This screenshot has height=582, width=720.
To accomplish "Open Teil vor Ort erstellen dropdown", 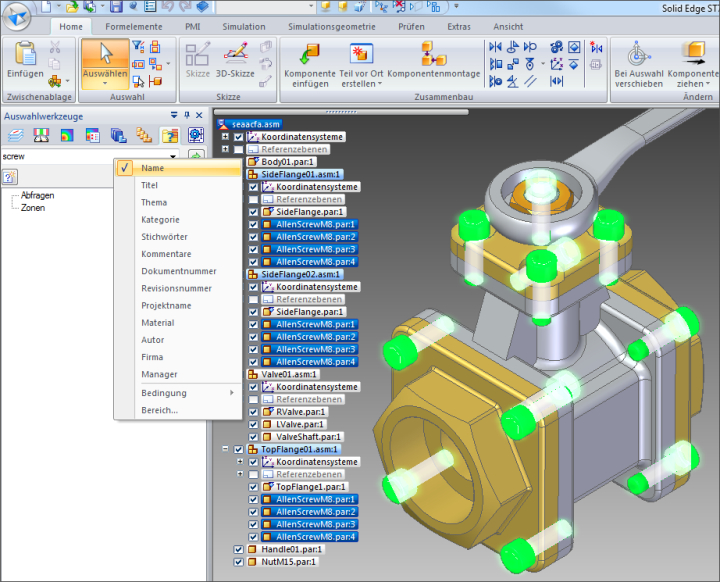I will tap(379, 84).
